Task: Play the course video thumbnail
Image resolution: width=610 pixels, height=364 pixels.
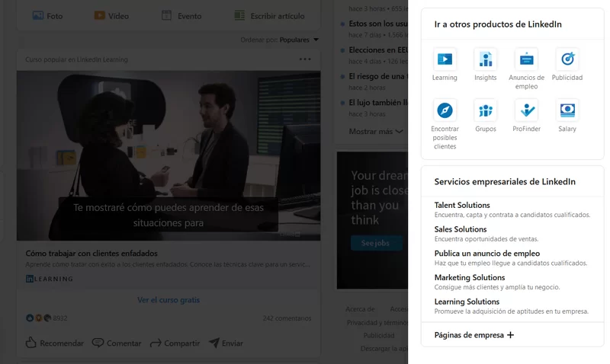Action: pos(169,155)
